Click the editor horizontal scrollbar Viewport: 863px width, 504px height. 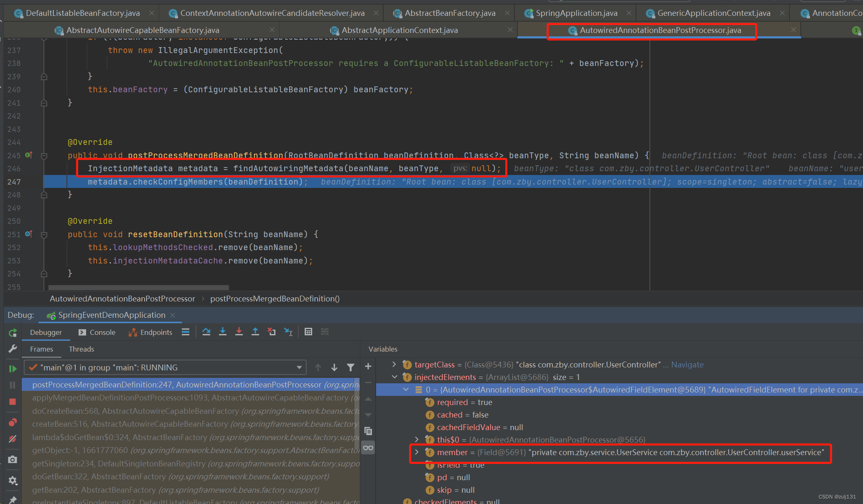[139, 288]
